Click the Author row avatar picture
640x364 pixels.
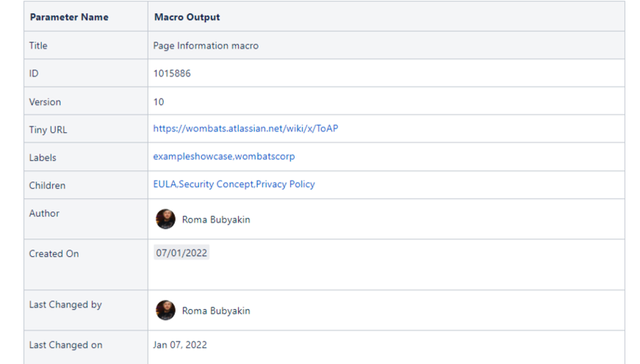[x=165, y=219]
